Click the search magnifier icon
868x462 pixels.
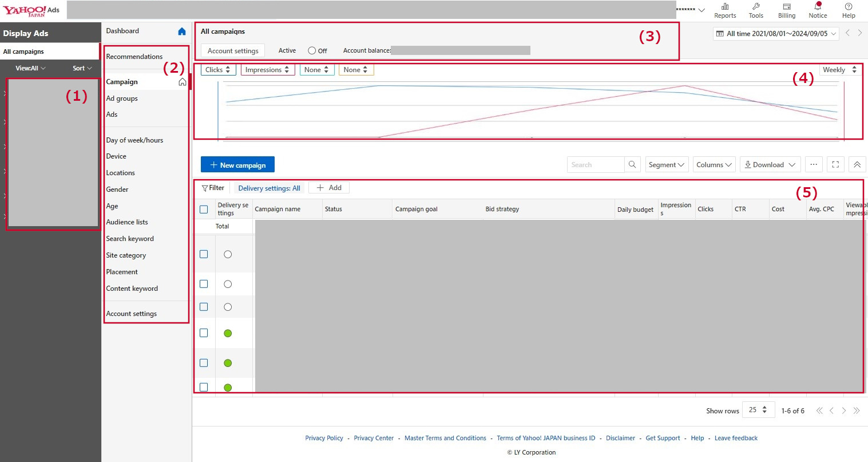[x=632, y=165]
